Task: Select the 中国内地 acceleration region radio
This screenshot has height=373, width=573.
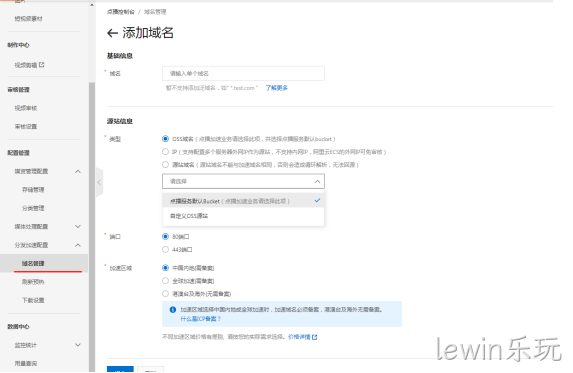Action: point(165,268)
